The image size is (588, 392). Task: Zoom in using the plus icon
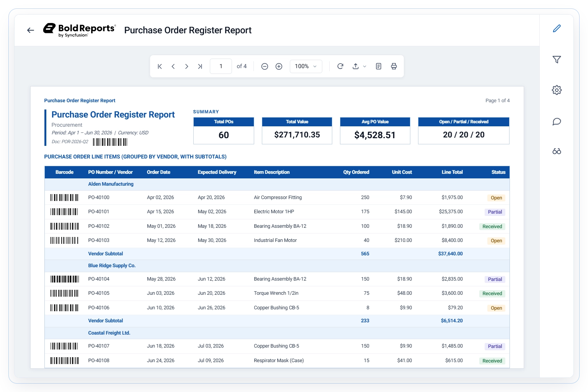point(279,66)
